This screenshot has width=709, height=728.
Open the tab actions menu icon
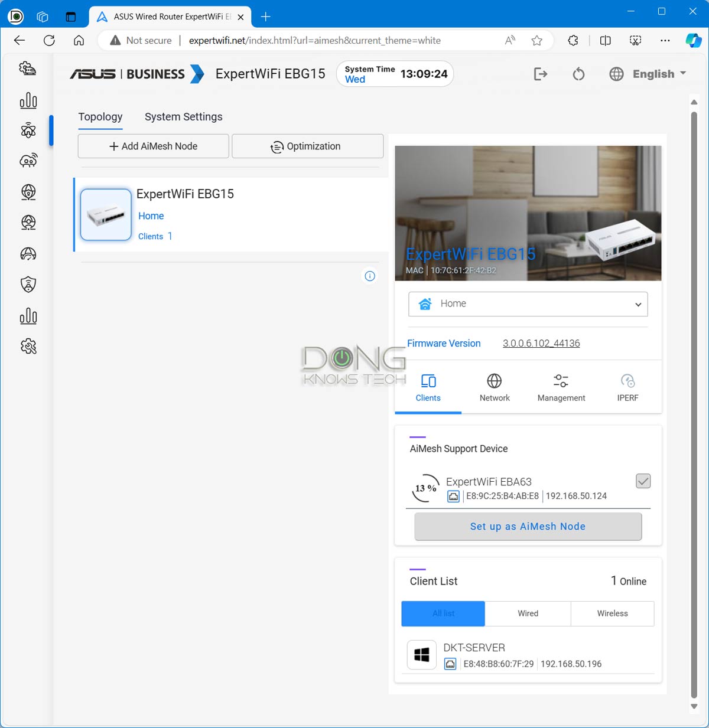[71, 17]
